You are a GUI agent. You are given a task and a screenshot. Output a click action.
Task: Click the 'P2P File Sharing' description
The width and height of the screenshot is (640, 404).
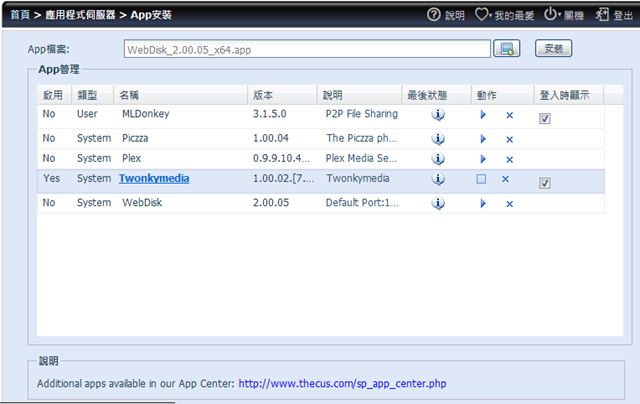click(x=362, y=114)
